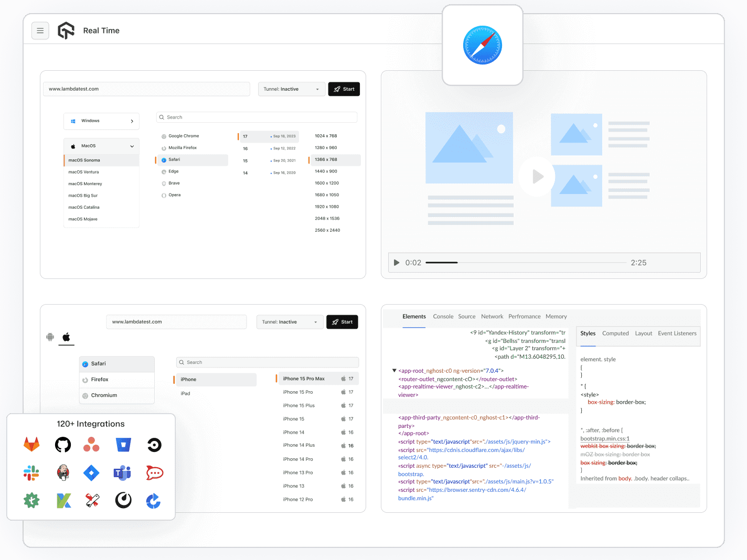Click the GitLab integration icon

(31, 445)
